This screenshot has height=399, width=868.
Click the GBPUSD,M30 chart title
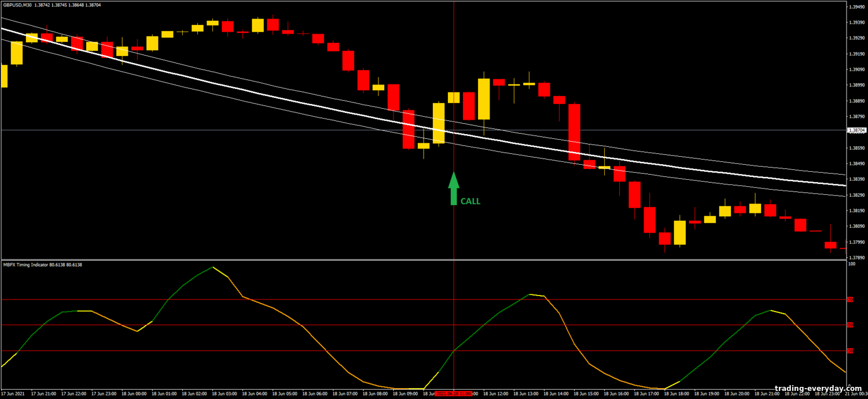[25, 5]
